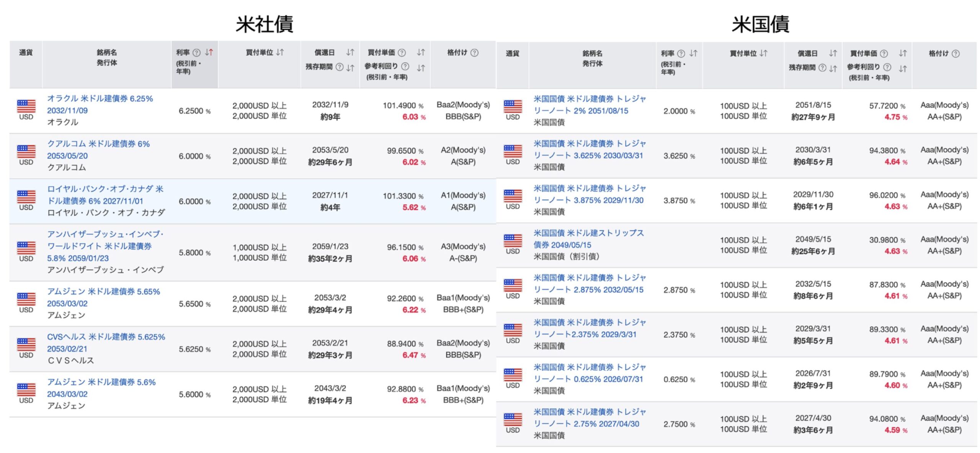Sort corporate bonds by 利率 arrows
Screen dimensions: 980x453
click(x=209, y=52)
